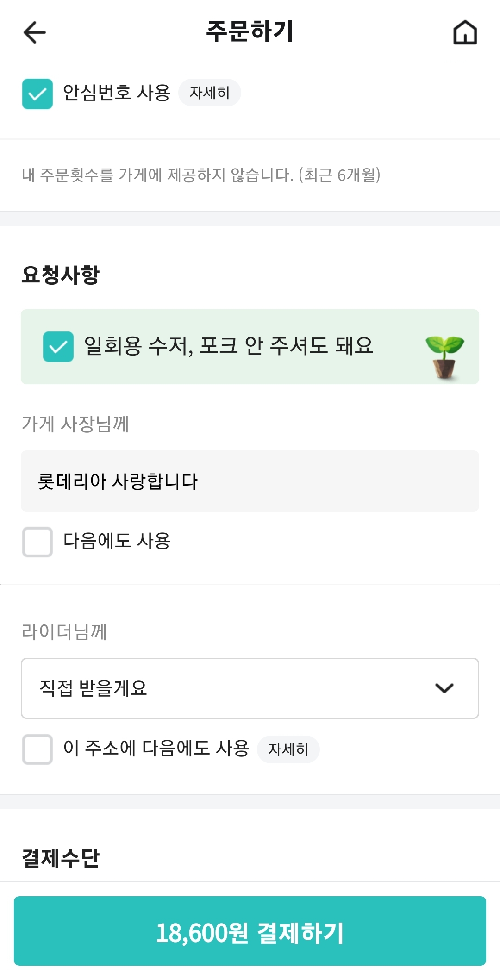Edit the 롯데리아 사랑합니다 message field

250,481
